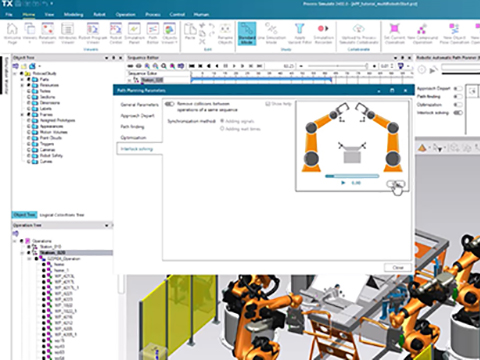Open the Path Editor
480x360 pixels.
pyautogui.click(x=153, y=33)
